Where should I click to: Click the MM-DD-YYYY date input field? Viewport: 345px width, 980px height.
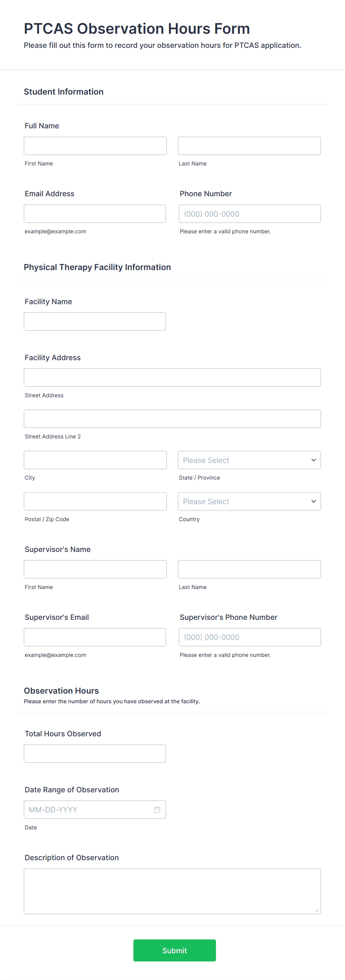click(x=88, y=810)
